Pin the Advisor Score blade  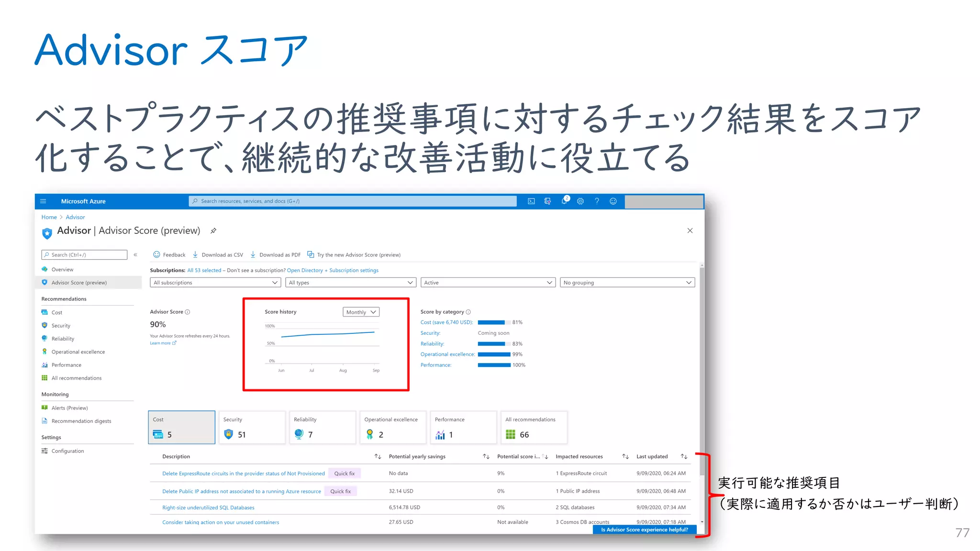click(213, 231)
